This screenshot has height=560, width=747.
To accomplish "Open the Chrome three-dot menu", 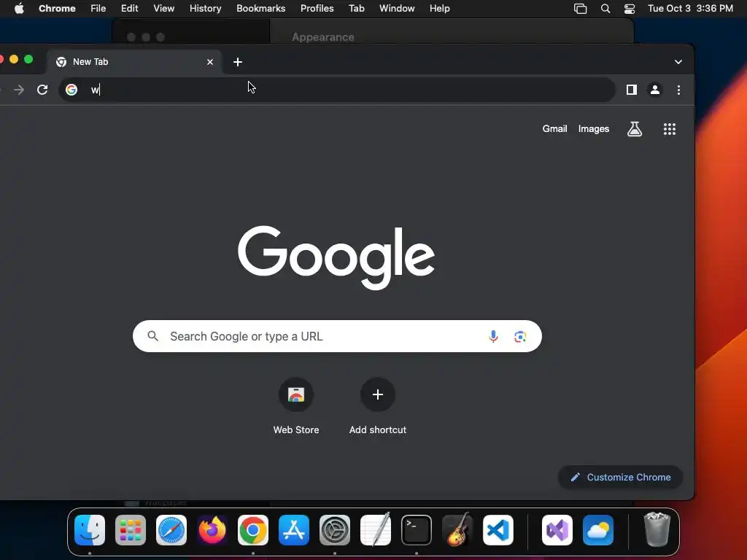I will (x=679, y=90).
